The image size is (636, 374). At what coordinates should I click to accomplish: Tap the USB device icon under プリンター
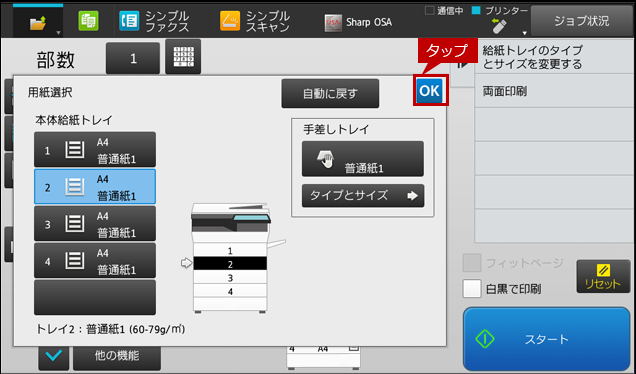pos(498,26)
